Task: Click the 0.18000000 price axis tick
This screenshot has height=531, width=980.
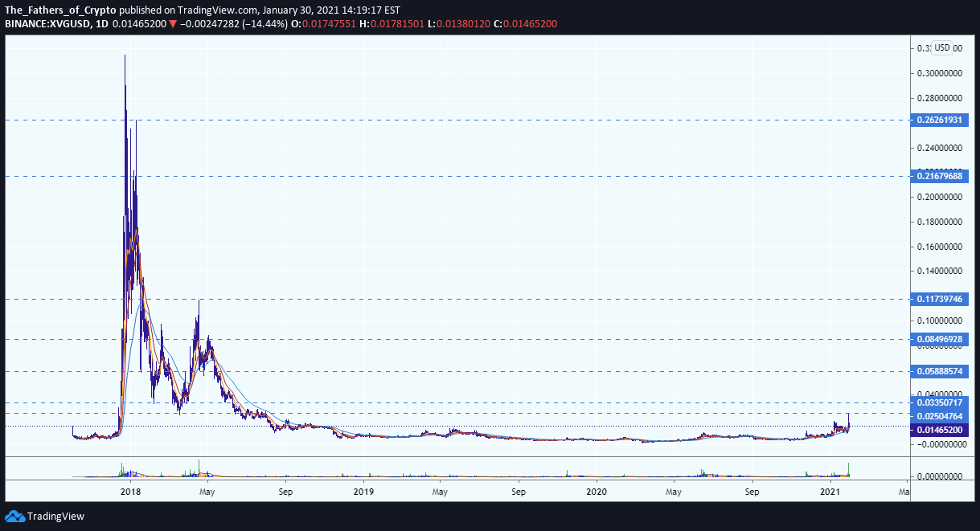Action: 940,222
